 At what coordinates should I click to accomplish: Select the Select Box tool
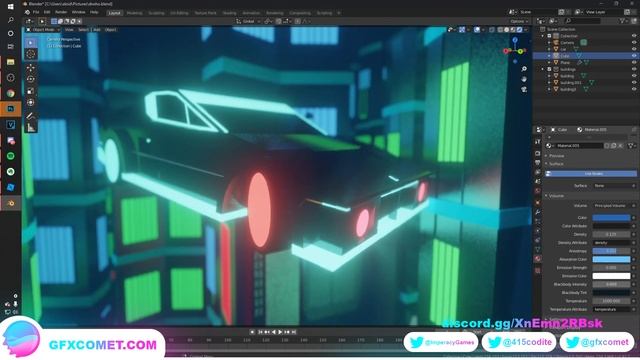tap(31, 43)
